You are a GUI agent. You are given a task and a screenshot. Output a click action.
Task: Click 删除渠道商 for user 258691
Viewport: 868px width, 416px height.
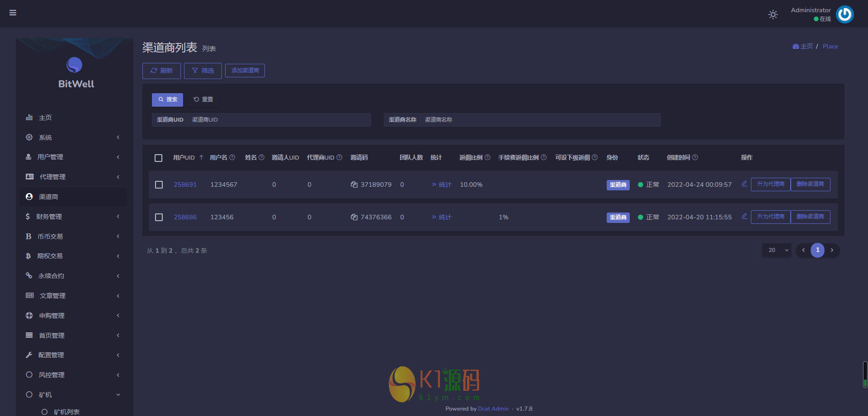[810, 184]
